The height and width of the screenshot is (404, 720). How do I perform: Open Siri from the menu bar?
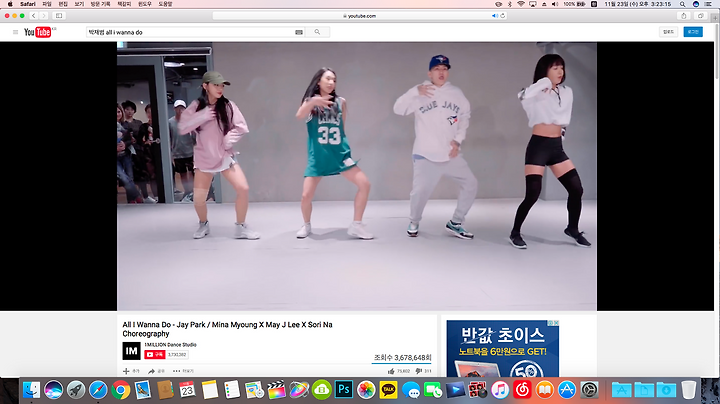click(x=696, y=4)
